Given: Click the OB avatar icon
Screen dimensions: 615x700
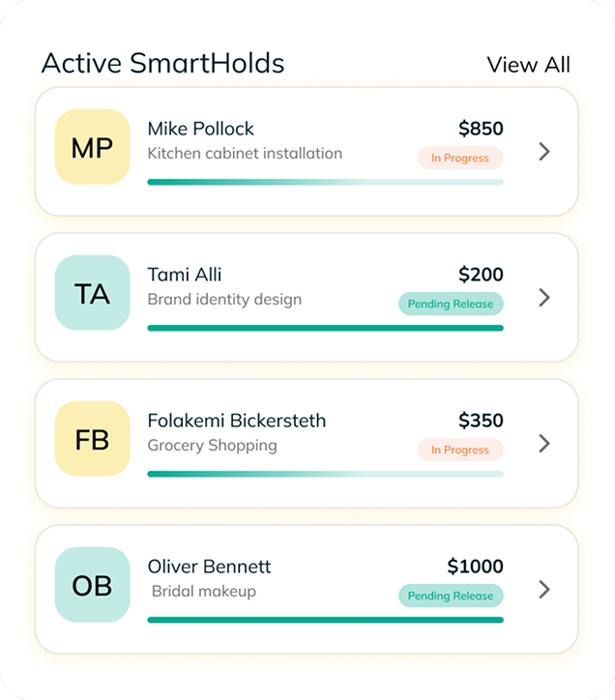Looking at the screenshot, I should tap(92, 585).
